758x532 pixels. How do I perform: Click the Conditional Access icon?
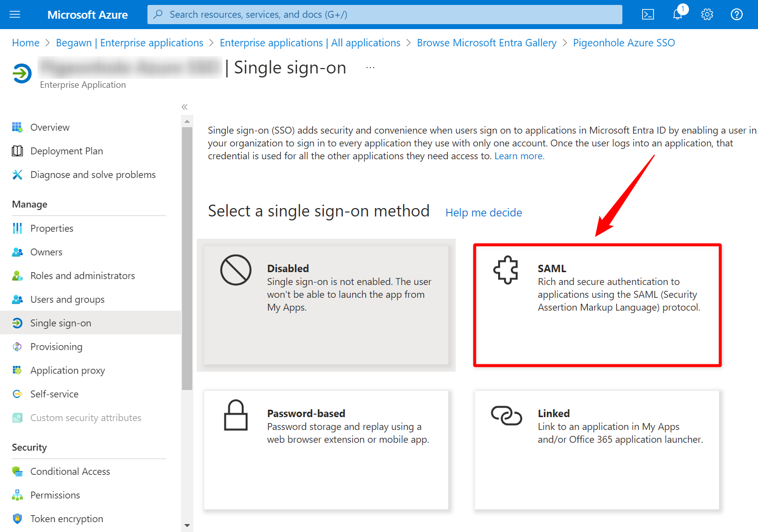pyautogui.click(x=17, y=471)
